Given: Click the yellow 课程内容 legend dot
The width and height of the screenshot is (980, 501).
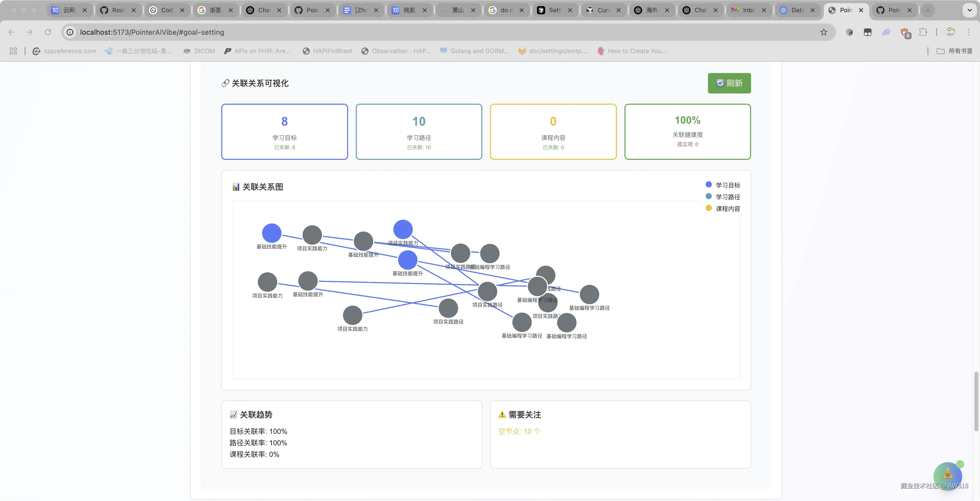Looking at the screenshot, I should point(708,208).
